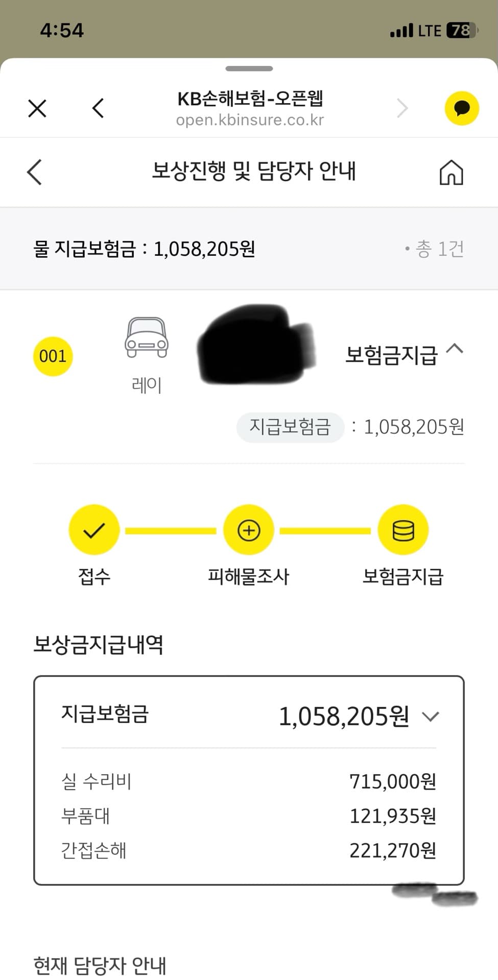Tap the 보상금지급내역 heading

coord(98,644)
